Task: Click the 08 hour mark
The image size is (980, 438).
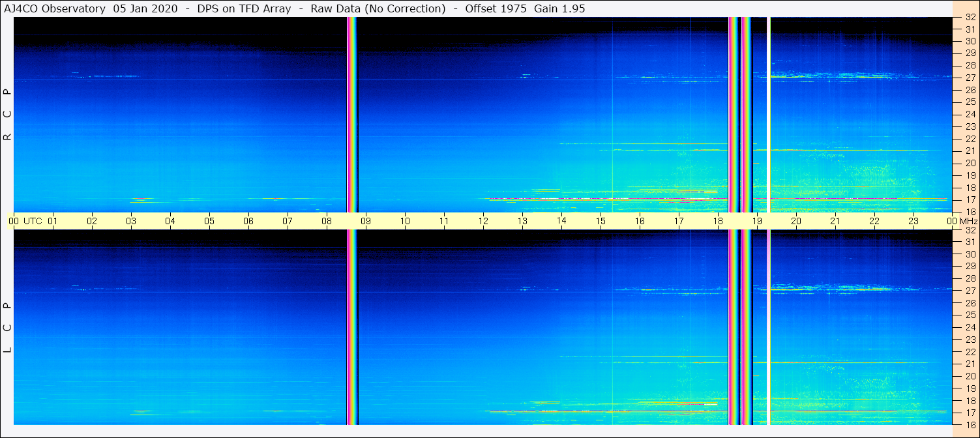Action: coord(327,221)
